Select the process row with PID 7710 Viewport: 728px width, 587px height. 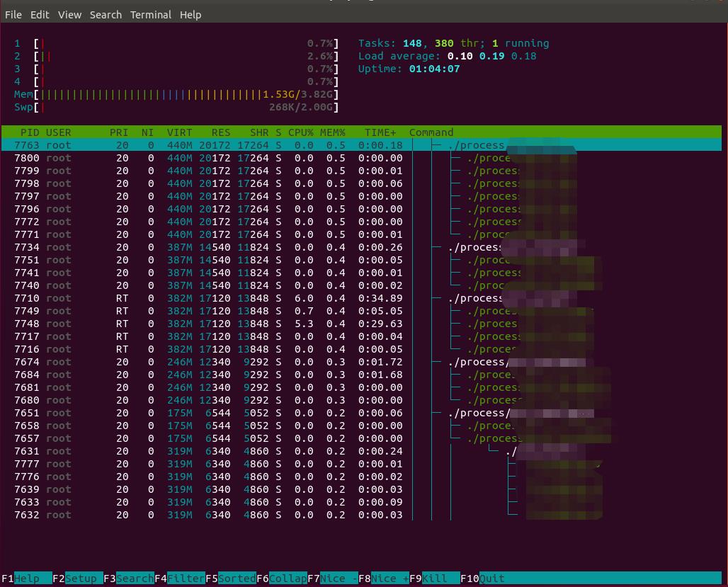pos(212,298)
